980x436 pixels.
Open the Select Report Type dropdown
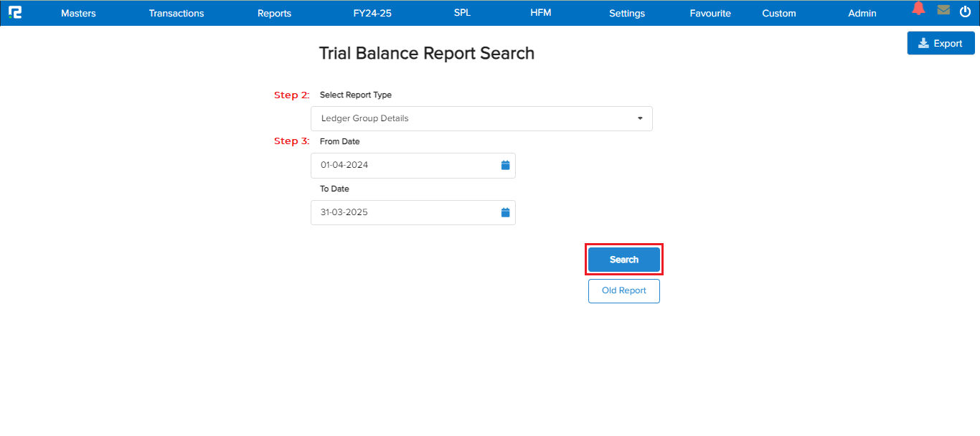tap(481, 118)
